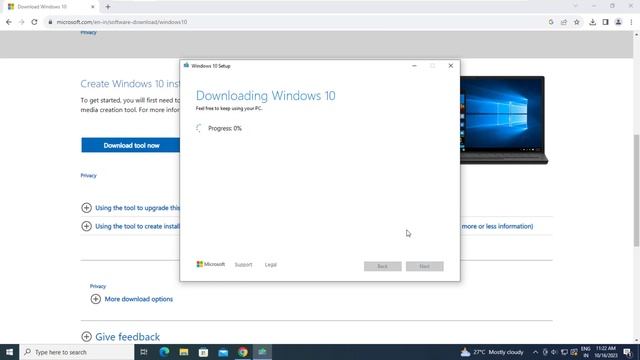640x360 pixels.
Task: Open volume control in system tray
Action: click(x=554, y=352)
